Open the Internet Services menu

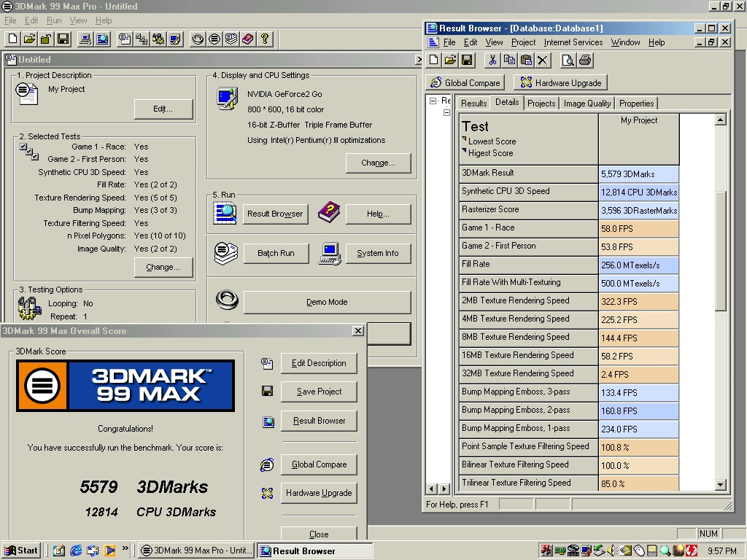click(573, 42)
